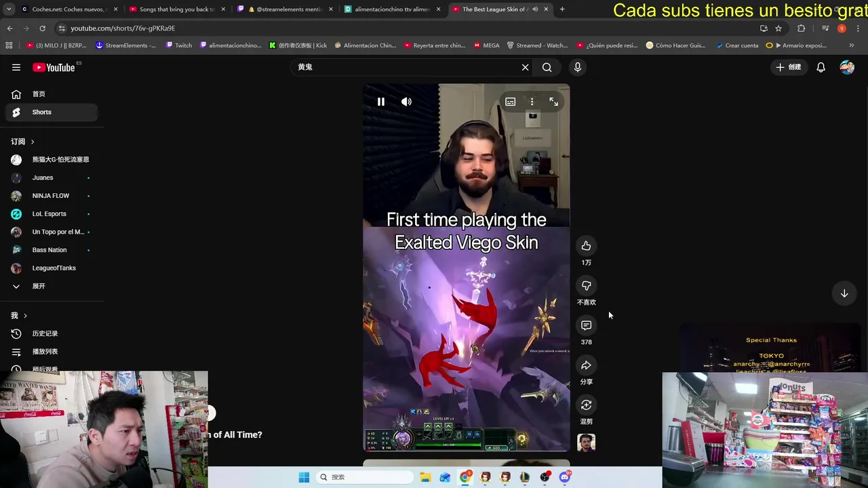Select Shorts in the sidebar
The height and width of the screenshot is (488, 868).
(51, 112)
